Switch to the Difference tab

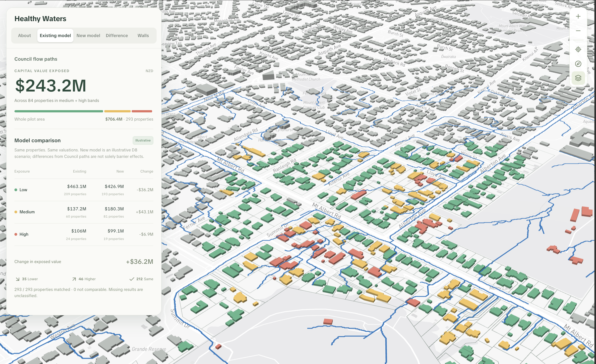[117, 36]
